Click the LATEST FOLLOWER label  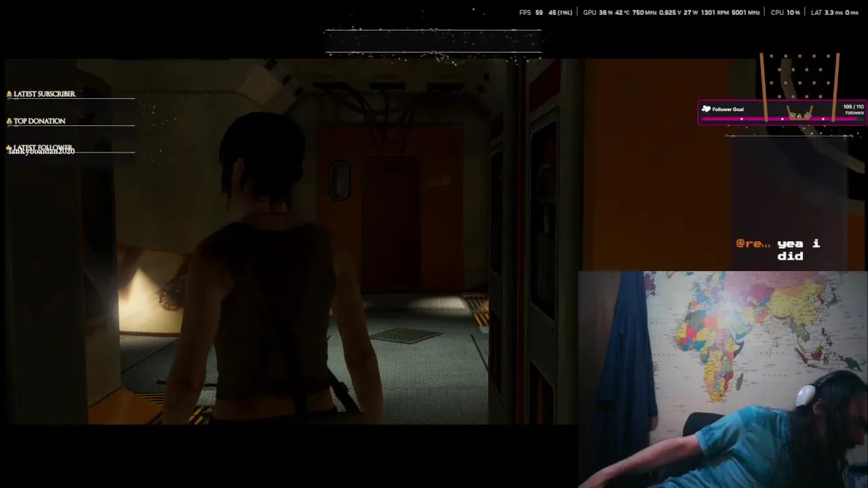43,147
